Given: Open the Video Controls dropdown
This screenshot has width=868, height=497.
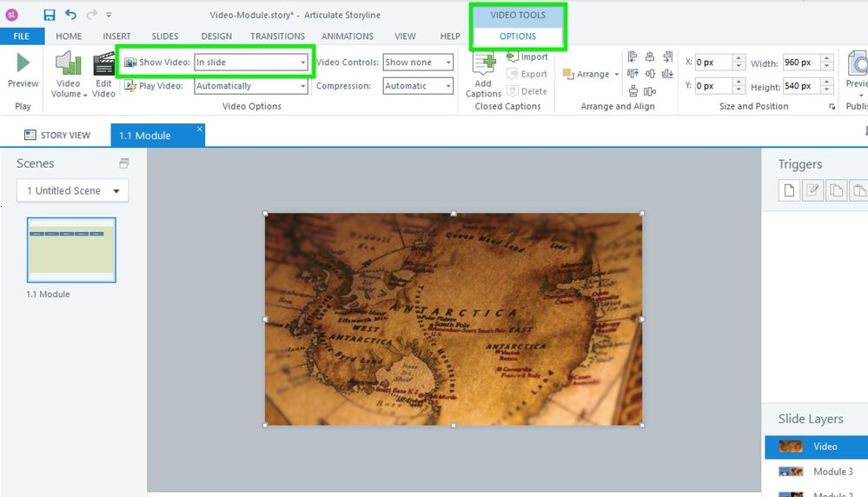Looking at the screenshot, I should [418, 62].
